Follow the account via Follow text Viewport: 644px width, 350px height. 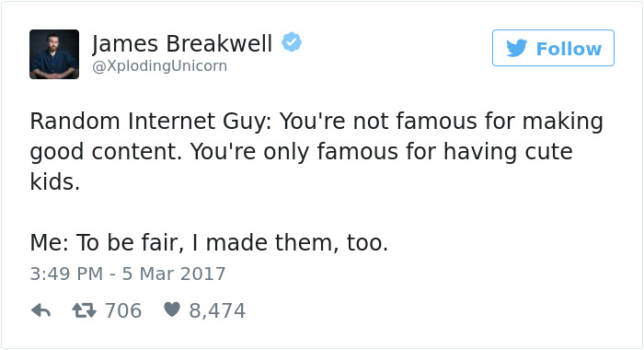click(569, 49)
